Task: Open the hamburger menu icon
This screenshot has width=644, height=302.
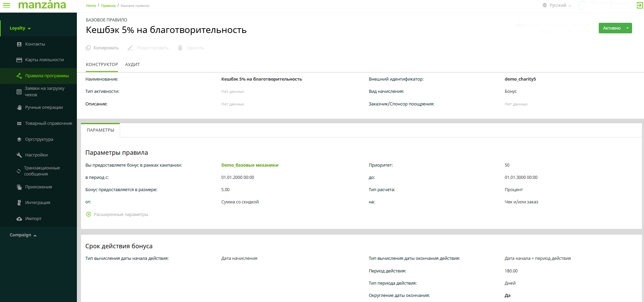Action: 6,5
